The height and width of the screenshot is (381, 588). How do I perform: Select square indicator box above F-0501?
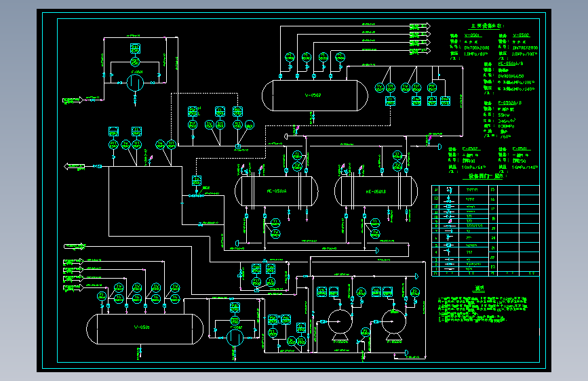click(x=135, y=48)
